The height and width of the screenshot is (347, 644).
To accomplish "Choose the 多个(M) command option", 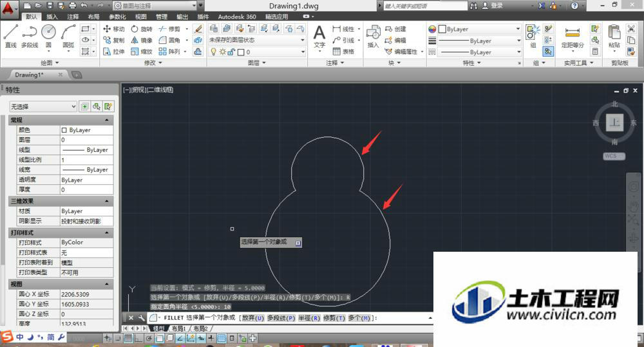I will [359, 318].
